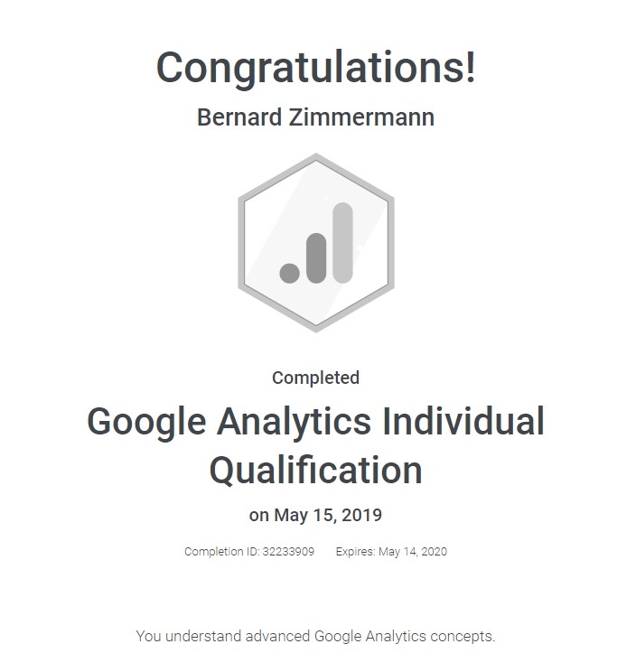The image size is (636, 672).
Task: Click the Congratulations! heading
Action: click(x=316, y=68)
